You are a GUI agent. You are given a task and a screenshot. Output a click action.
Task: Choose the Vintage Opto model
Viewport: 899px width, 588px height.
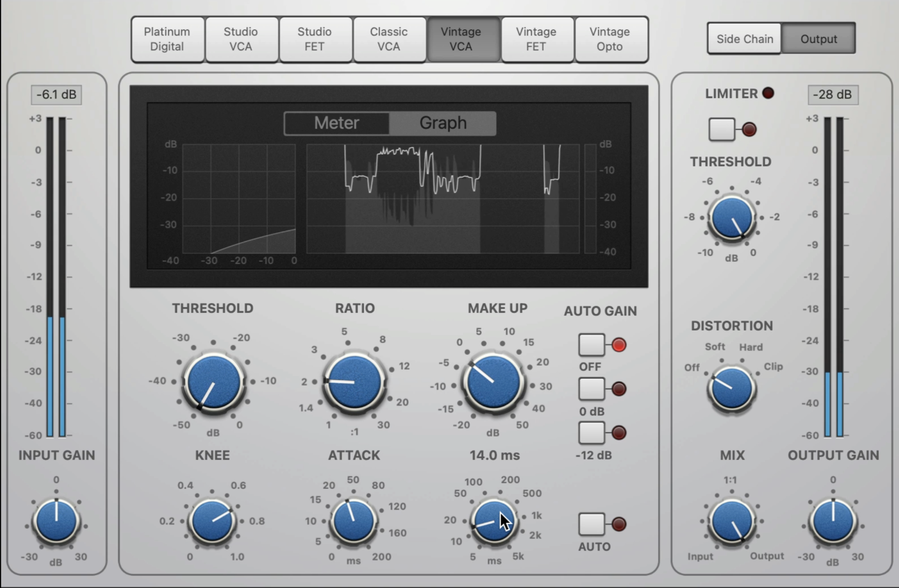pyautogui.click(x=611, y=39)
